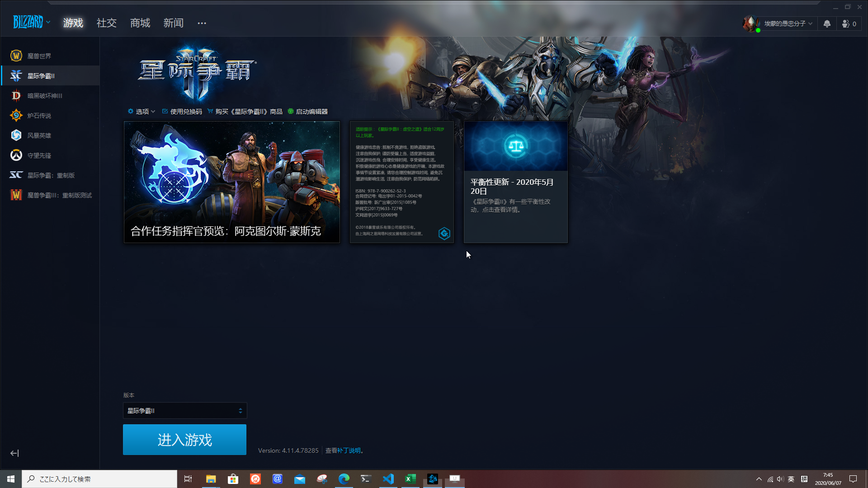Open the 补丁说明 patch notes link
Image resolution: width=868 pixels, height=488 pixels.
(x=349, y=450)
